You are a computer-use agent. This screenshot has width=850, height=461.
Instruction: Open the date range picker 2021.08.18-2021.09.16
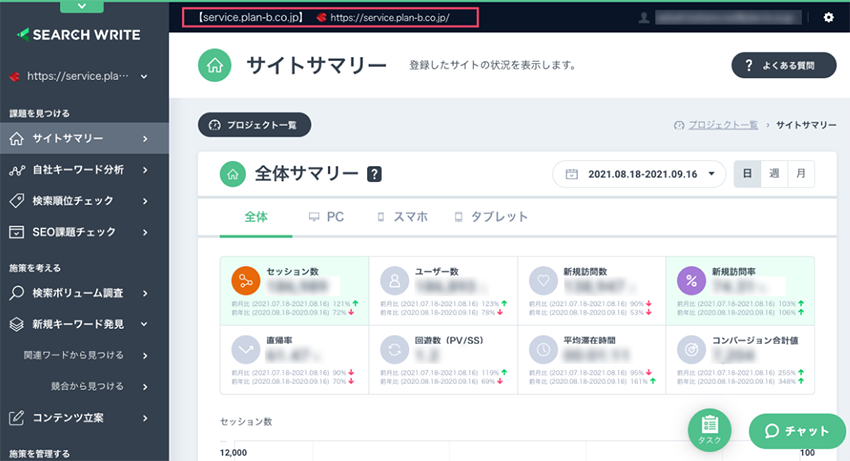pyautogui.click(x=639, y=174)
